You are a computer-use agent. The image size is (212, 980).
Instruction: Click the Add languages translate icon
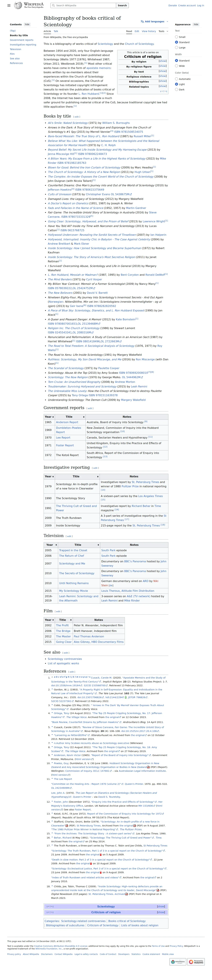pyautogui.click(x=142, y=22)
